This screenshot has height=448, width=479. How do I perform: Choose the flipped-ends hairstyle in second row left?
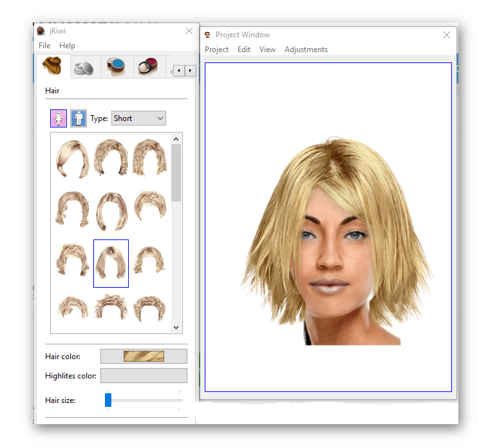[x=72, y=209]
